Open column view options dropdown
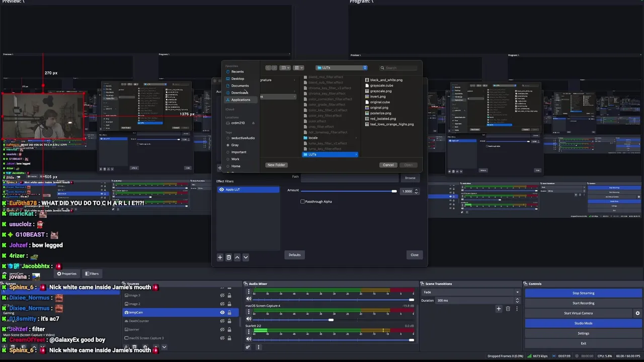Viewport: 644px width, 362px height. (x=285, y=68)
